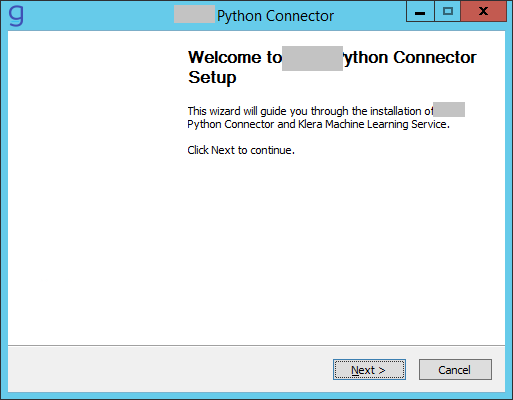Cancel the Python Connector setup
This screenshot has width=513, height=400.
(455, 369)
